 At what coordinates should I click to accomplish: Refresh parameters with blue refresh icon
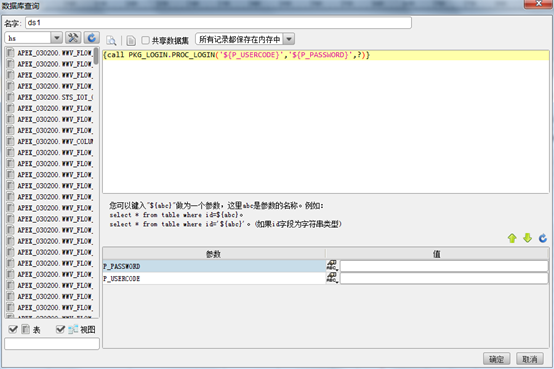click(x=543, y=238)
